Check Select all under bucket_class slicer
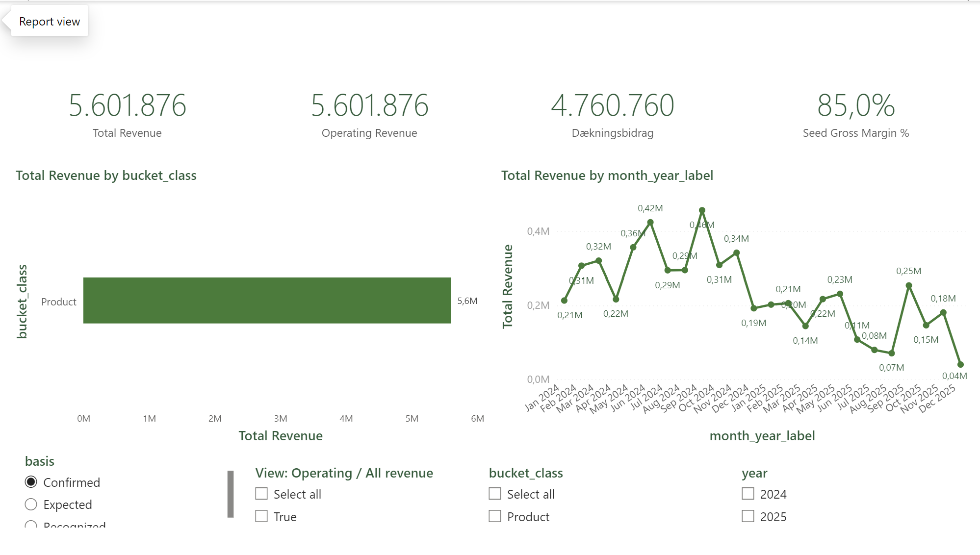The image size is (980, 555). coord(495,494)
